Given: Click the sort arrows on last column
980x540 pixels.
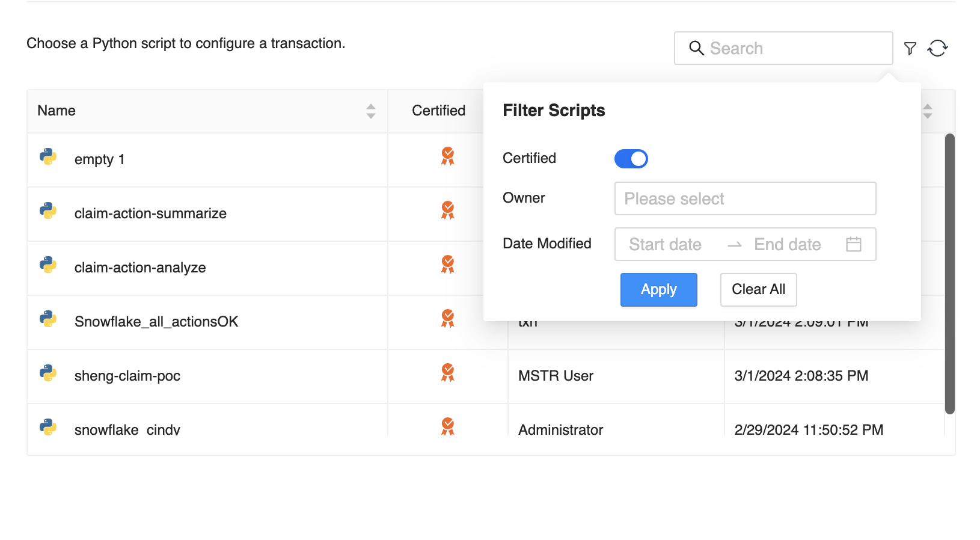Looking at the screenshot, I should [927, 111].
